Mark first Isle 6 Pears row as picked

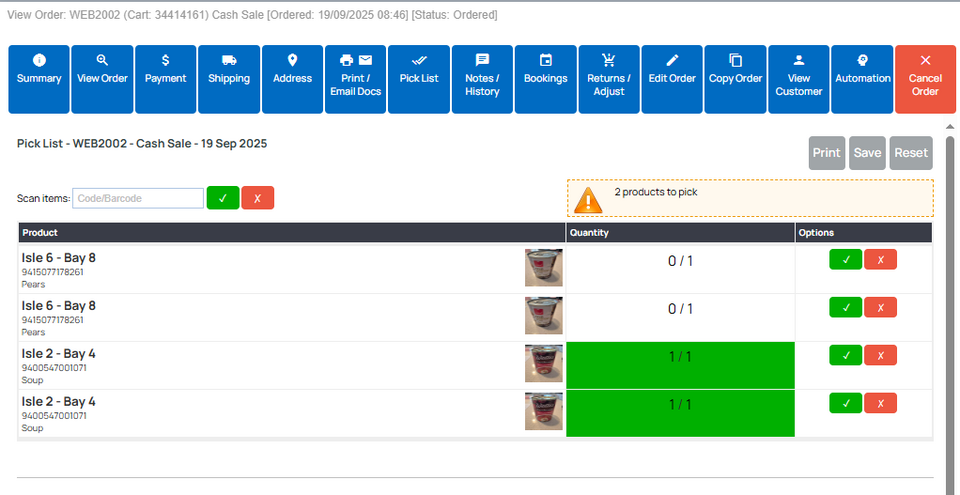[845, 260]
